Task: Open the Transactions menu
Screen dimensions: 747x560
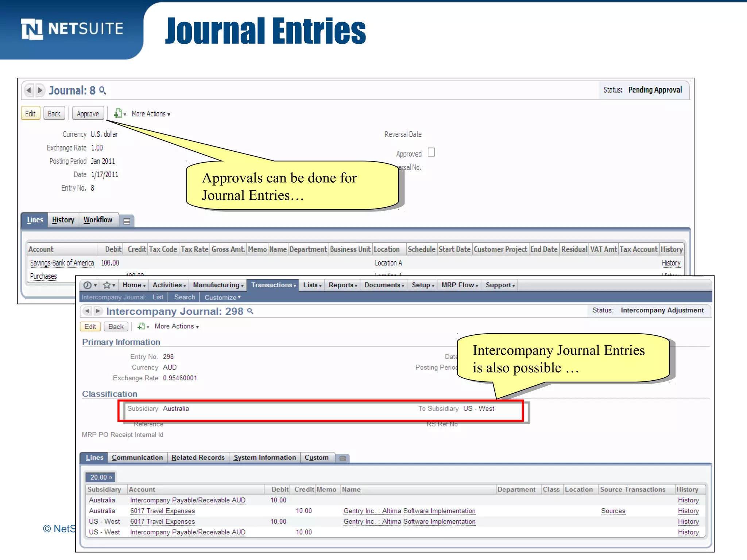Action: point(273,285)
